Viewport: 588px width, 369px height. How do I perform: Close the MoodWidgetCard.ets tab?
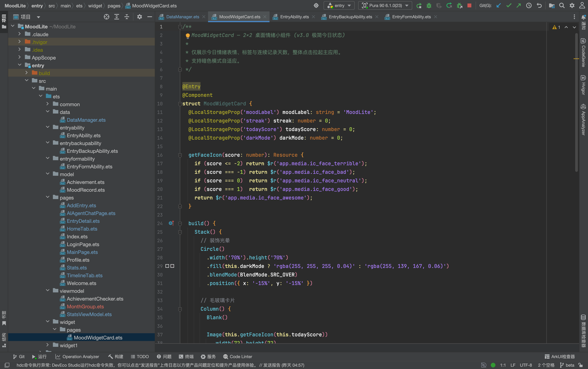pos(265,17)
